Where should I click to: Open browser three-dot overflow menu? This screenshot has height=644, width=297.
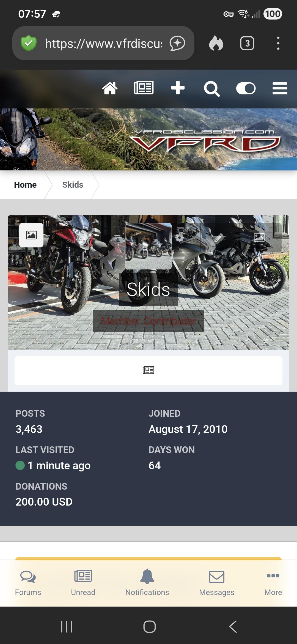click(278, 43)
